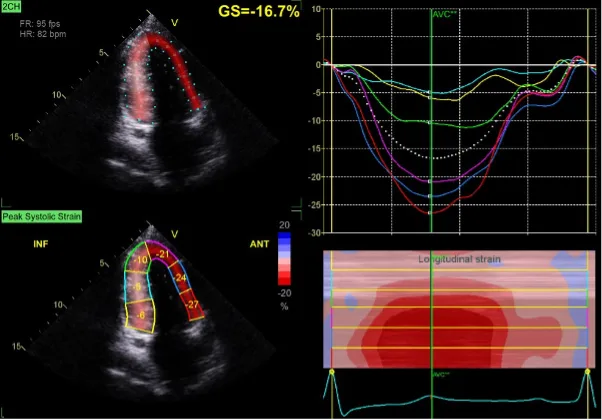The width and height of the screenshot is (602, 420).
Task: Click the first ECG R-wave marker
Action: tap(332, 372)
